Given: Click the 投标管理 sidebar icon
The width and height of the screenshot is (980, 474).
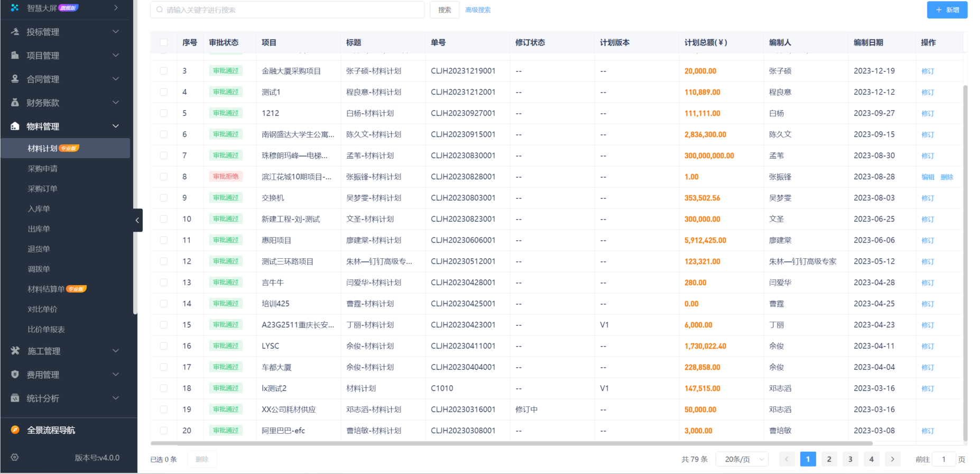Looking at the screenshot, I should point(15,32).
